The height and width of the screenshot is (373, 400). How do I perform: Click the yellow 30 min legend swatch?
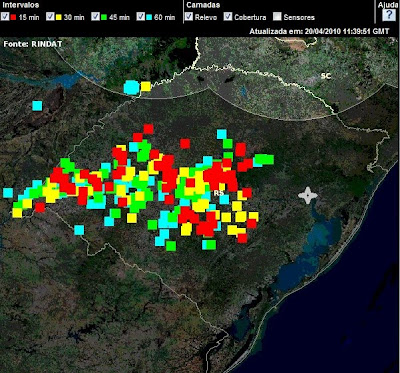click(x=59, y=17)
